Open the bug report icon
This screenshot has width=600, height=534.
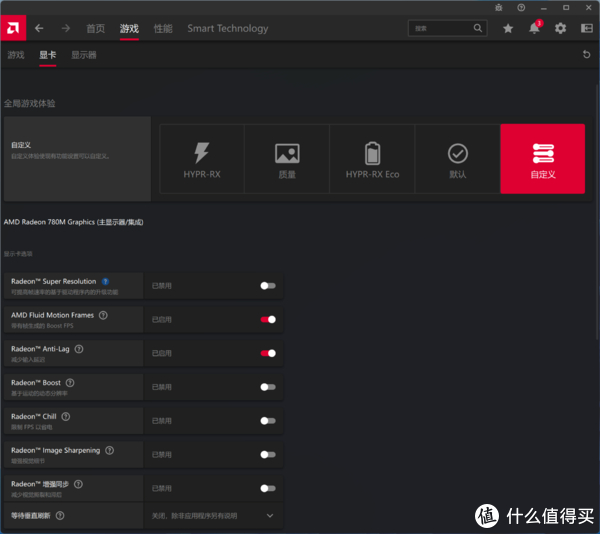pyautogui.click(x=499, y=8)
